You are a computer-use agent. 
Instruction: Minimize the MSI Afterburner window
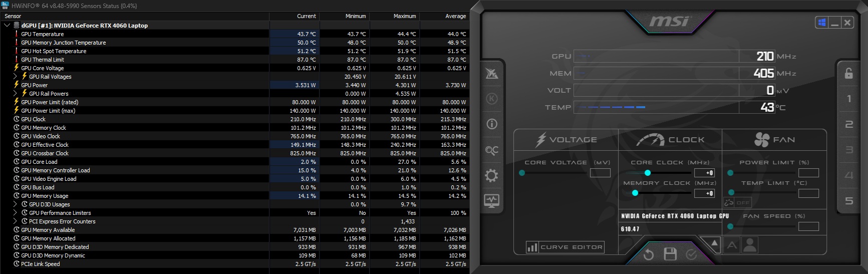(834, 23)
